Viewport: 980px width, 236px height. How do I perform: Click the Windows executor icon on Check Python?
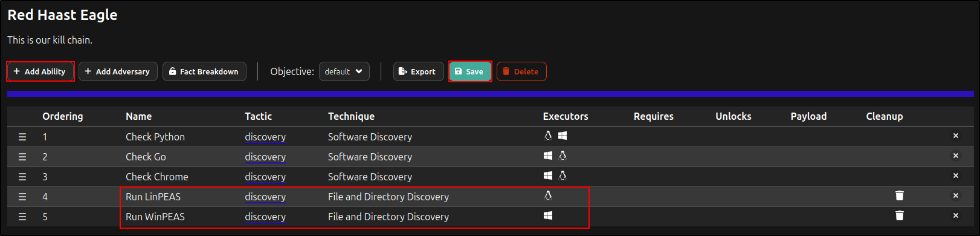coord(563,136)
